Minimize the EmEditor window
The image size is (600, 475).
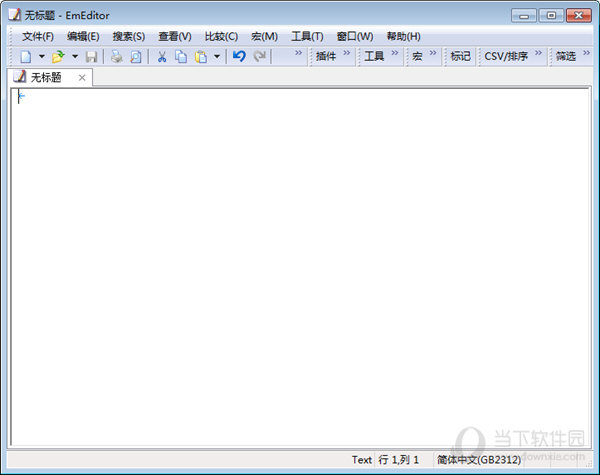point(524,16)
